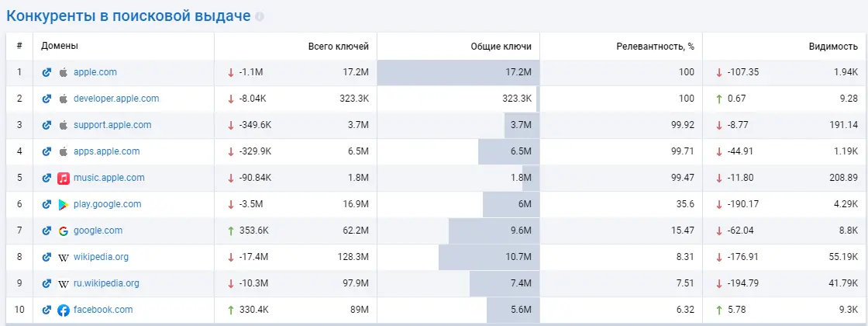Click the Google favicon in row 7
Image resolution: width=868 pixels, height=326 pixels.
click(64, 231)
